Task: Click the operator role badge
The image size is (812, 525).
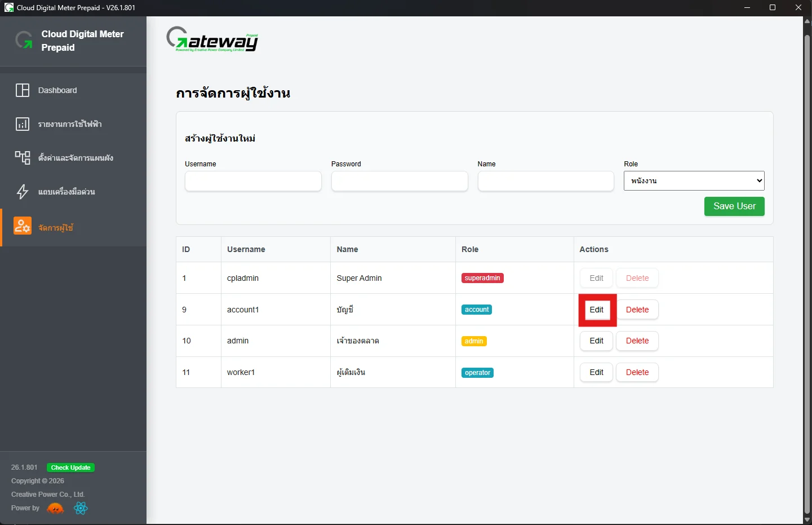Action: pyautogui.click(x=477, y=373)
